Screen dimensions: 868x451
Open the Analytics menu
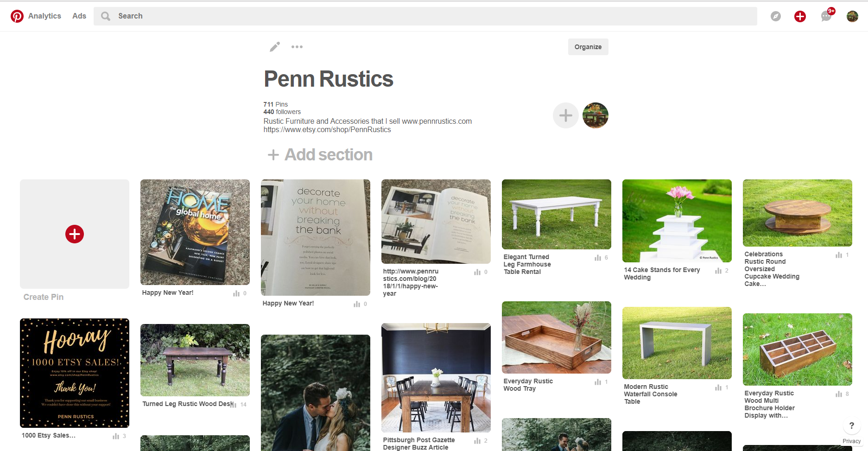44,16
